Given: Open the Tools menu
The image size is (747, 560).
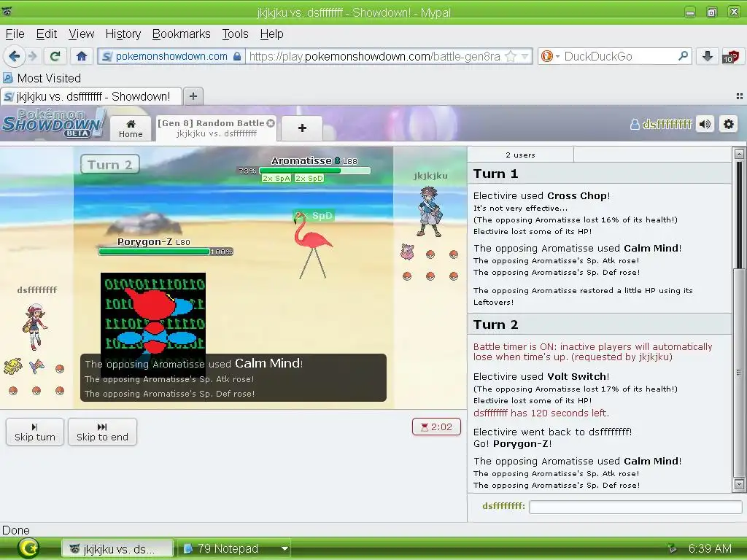Looking at the screenshot, I should pos(235,34).
